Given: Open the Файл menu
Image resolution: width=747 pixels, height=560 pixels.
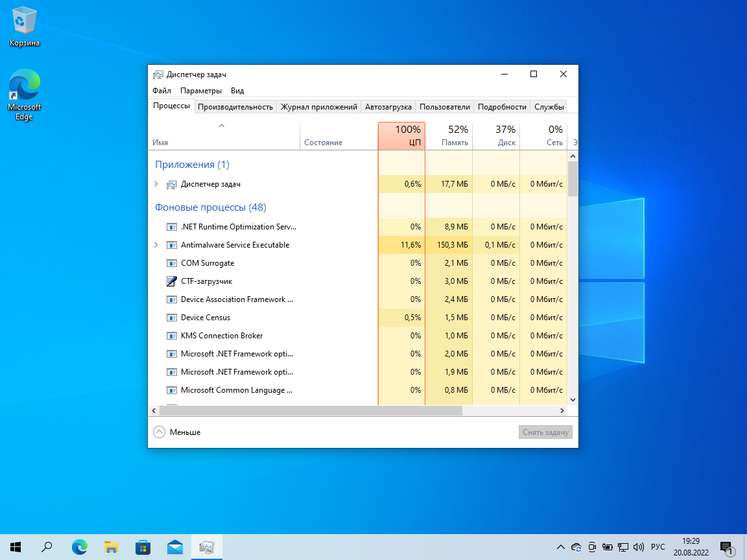Looking at the screenshot, I should click(161, 91).
